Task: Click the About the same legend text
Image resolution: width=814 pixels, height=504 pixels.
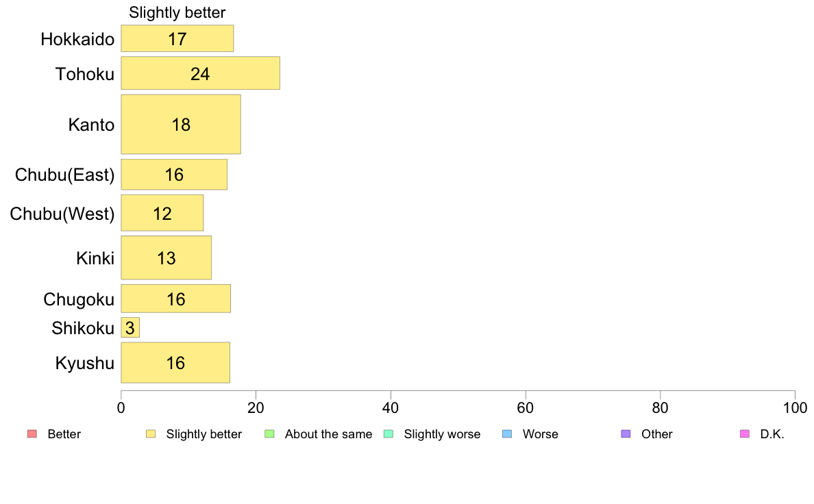Action: [x=329, y=434]
